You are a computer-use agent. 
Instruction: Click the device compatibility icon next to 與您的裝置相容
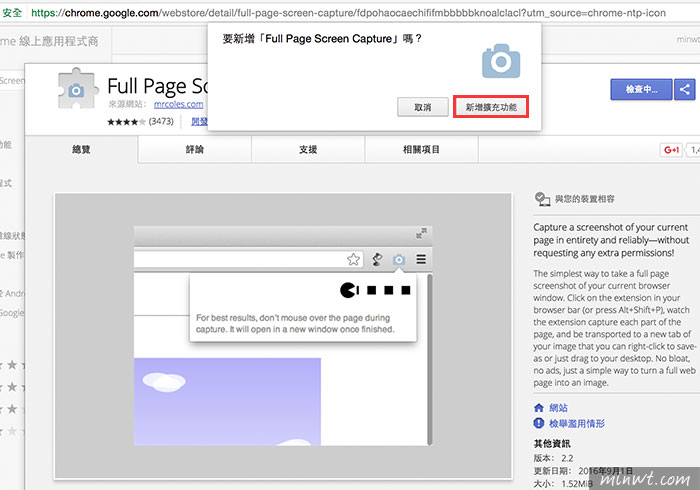(x=542, y=199)
